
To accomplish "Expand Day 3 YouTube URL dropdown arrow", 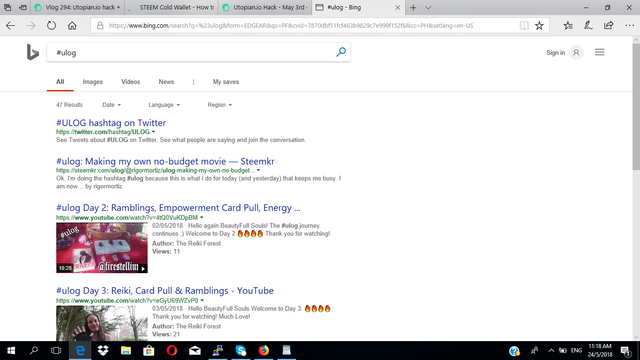I will (202, 300).
